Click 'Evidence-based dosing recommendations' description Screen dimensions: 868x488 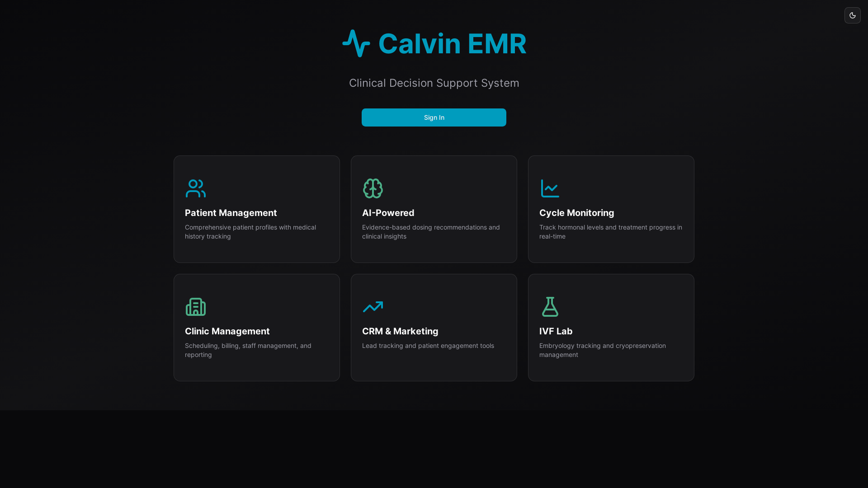click(x=431, y=232)
